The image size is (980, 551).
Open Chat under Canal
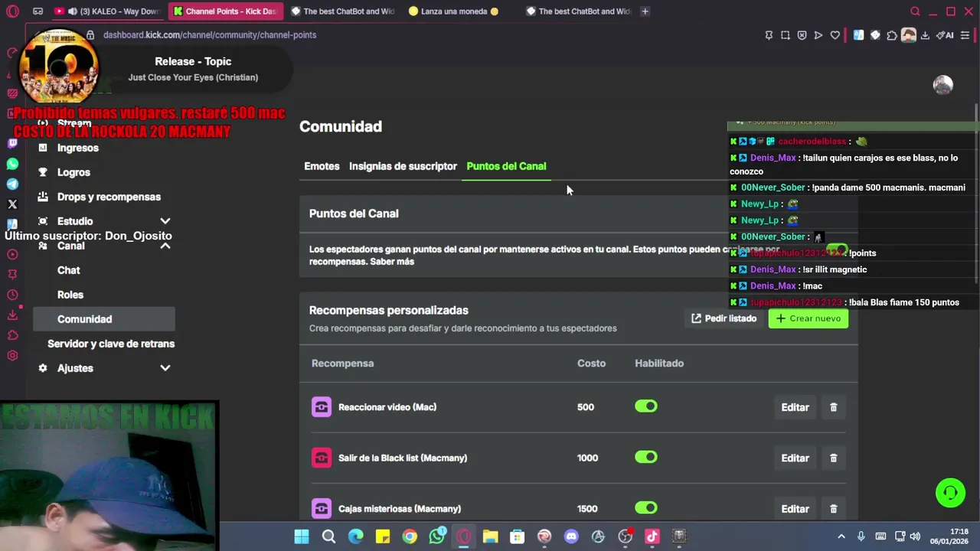pos(69,270)
